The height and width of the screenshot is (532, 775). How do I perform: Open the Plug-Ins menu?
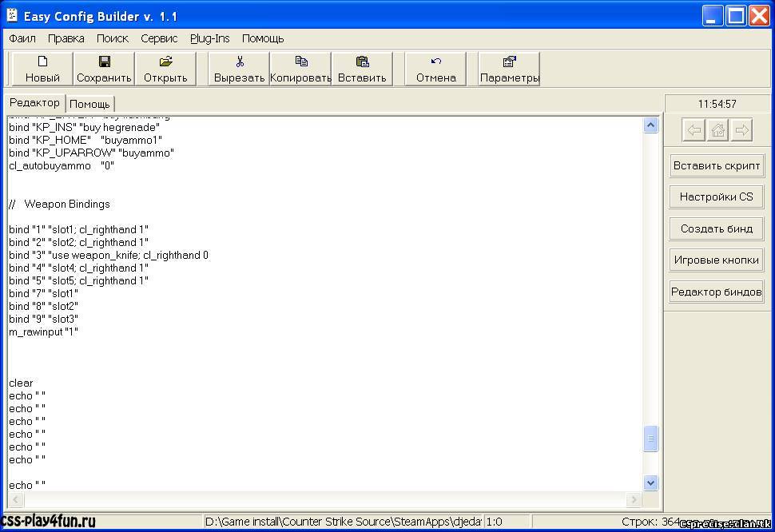coord(209,38)
